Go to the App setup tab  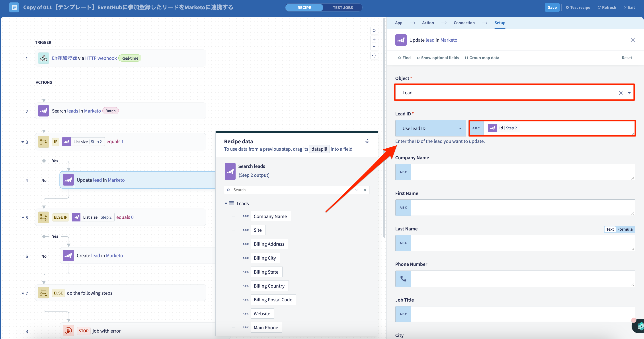398,23
